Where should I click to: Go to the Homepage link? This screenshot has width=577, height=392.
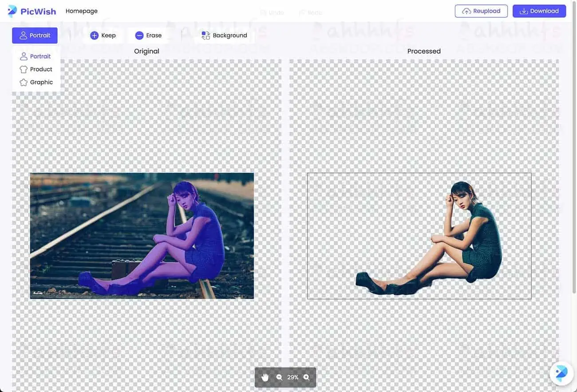[82, 11]
